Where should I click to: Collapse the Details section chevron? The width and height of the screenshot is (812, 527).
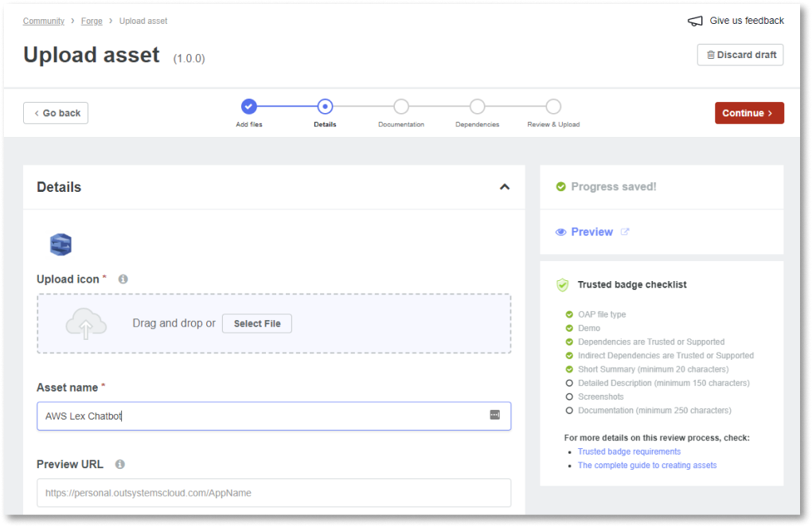(x=504, y=187)
